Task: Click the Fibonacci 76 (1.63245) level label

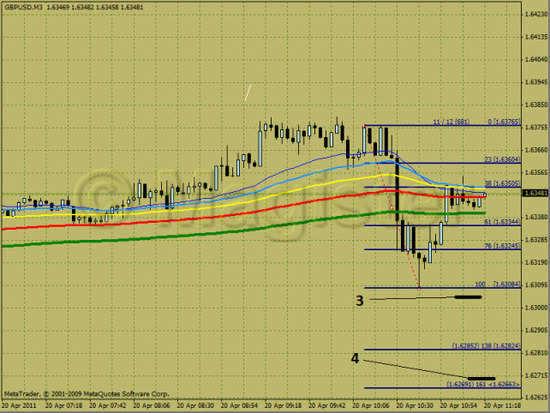Action: coord(503,246)
